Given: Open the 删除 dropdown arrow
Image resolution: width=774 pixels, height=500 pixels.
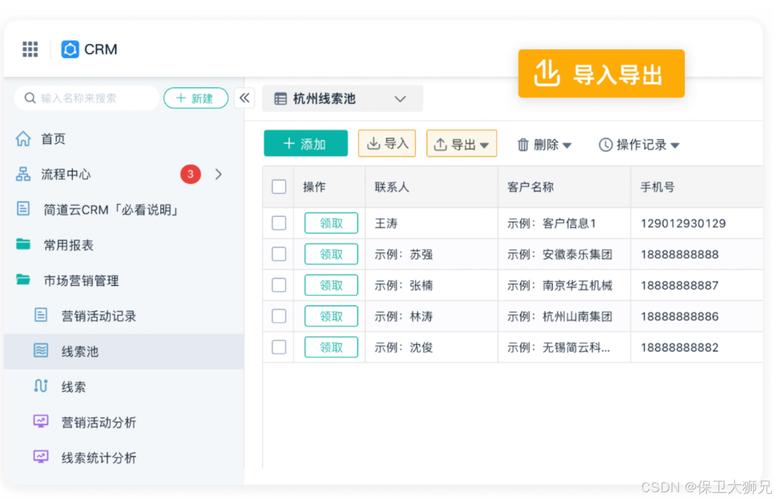Looking at the screenshot, I should click(567, 145).
